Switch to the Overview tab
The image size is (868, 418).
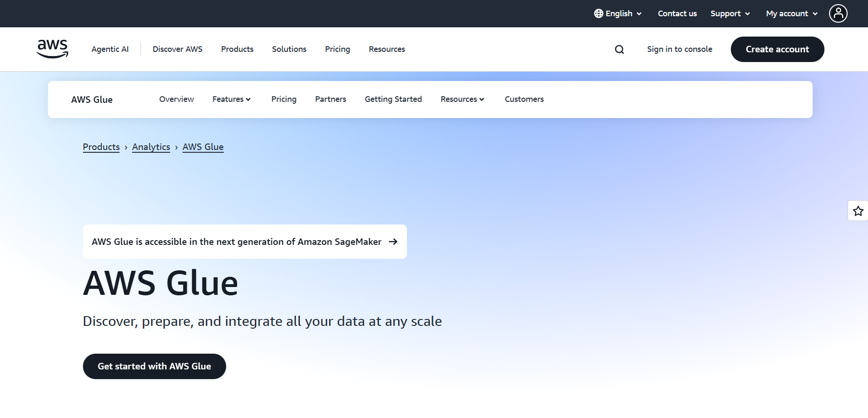point(176,99)
